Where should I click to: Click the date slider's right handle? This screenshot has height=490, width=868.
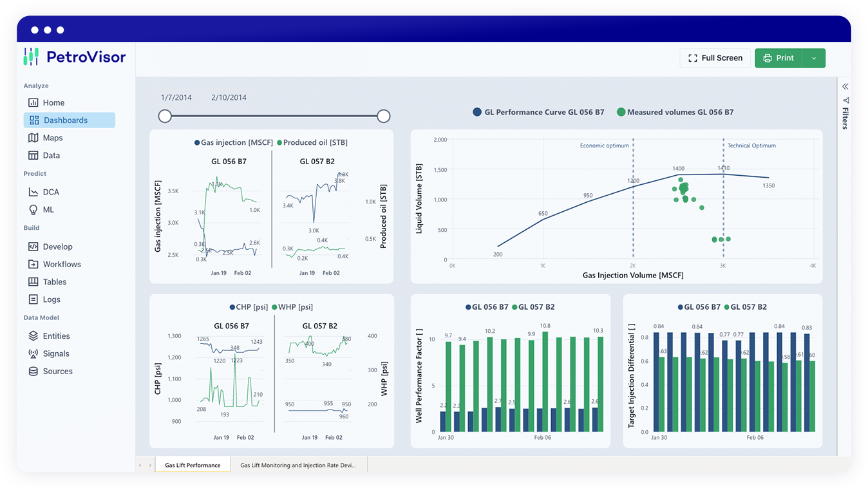point(384,116)
